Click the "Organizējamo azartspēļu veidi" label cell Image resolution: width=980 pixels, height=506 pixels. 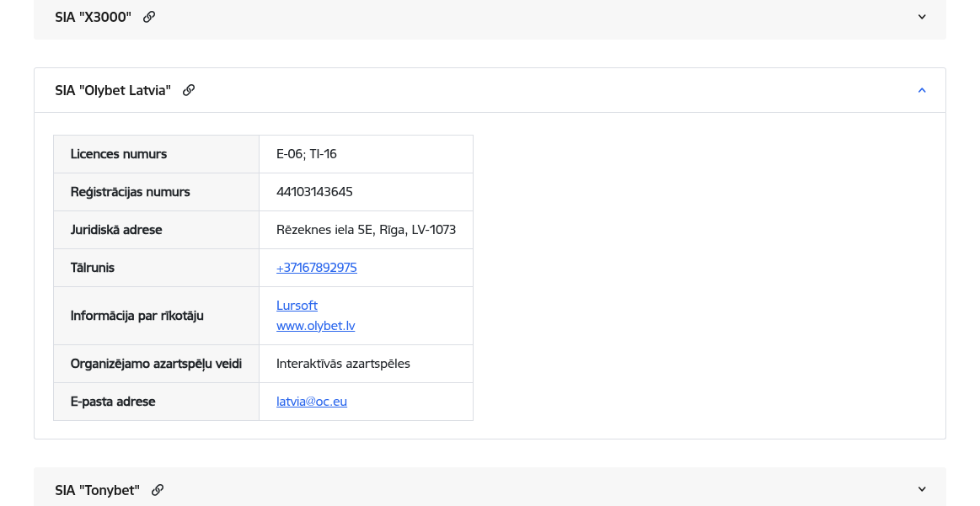tap(156, 364)
